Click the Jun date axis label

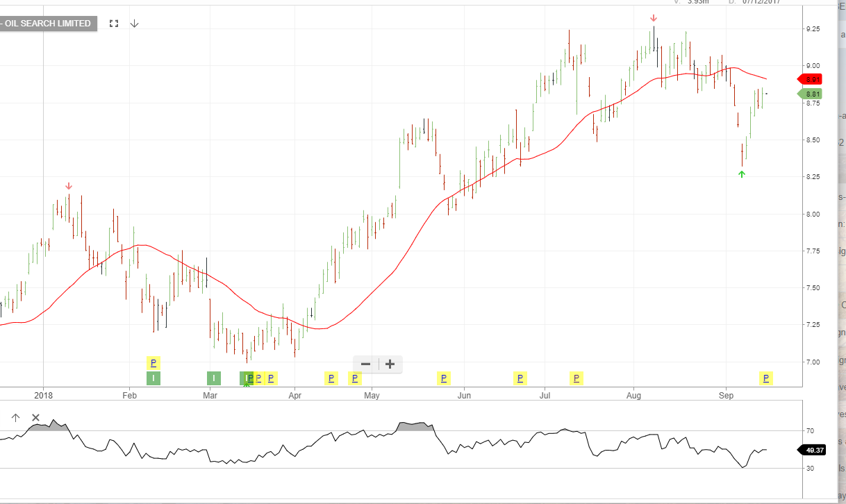tap(464, 395)
